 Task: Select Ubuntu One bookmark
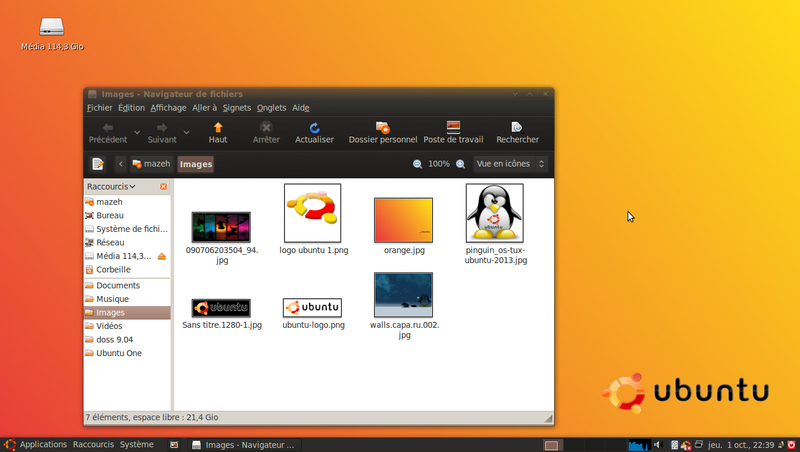[127, 353]
